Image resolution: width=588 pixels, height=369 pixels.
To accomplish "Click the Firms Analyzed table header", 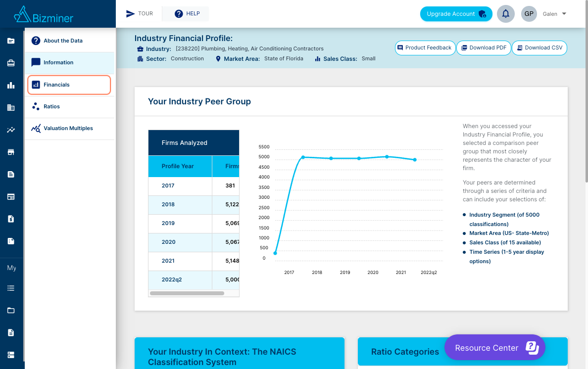I will [x=194, y=143].
